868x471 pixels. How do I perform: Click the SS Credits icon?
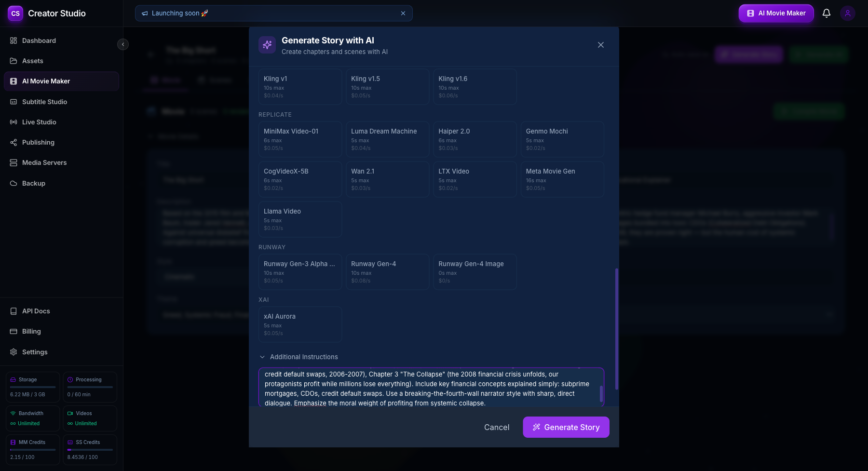point(70,442)
